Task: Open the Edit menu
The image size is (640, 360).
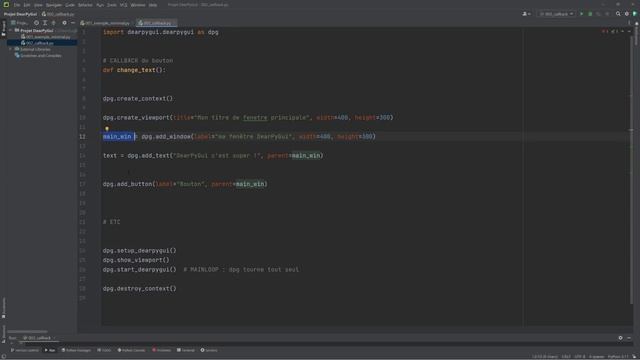Action: [x=27, y=5]
